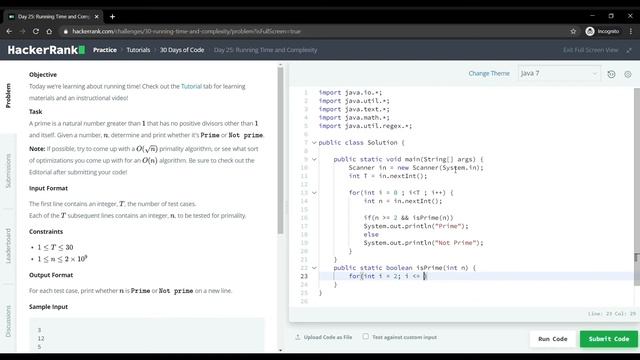Click the browser back arrow
640x360 pixels.
click(9, 31)
